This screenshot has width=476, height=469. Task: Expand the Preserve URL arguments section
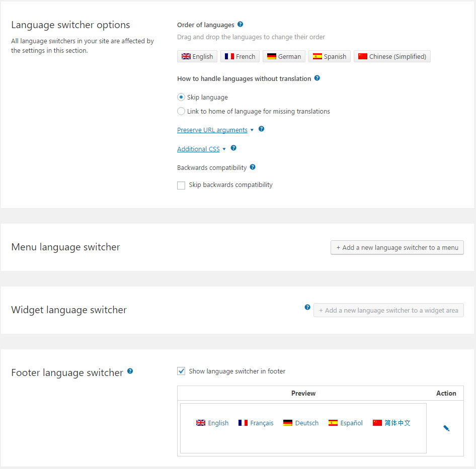click(211, 129)
